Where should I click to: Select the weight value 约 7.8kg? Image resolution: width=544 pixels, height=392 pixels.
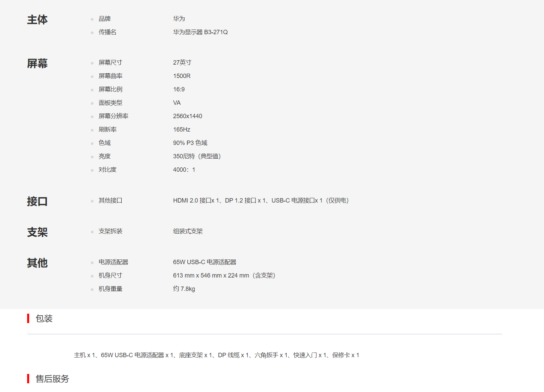coord(184,289)
